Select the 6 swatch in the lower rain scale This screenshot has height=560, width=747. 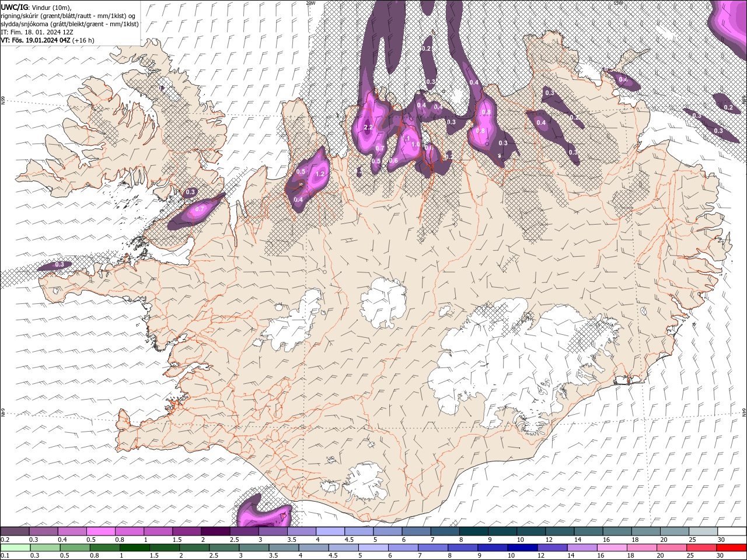[403, 548]
